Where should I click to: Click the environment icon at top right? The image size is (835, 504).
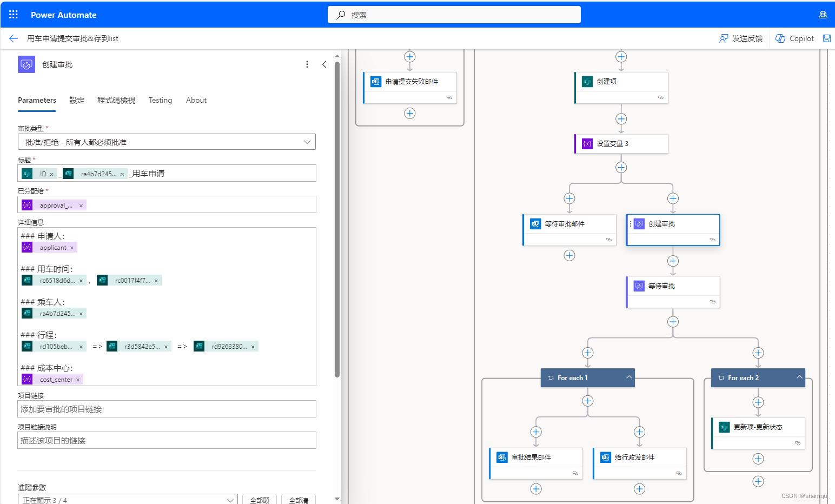[x=823, y=15]
